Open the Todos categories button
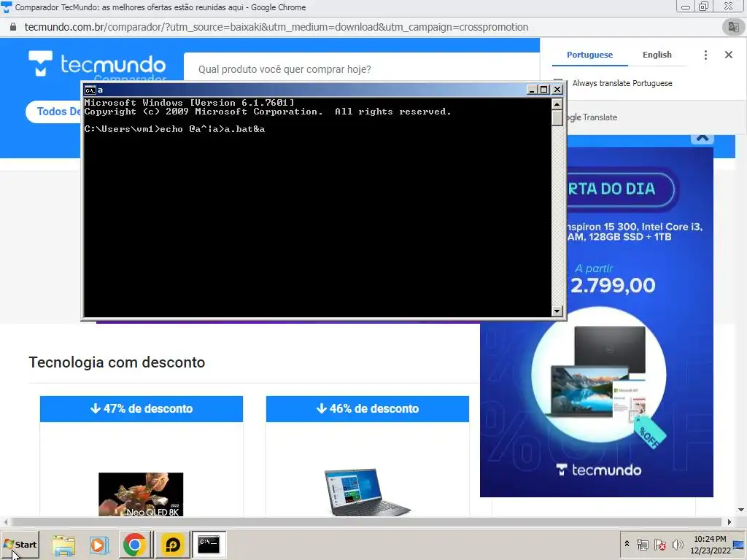 (53, 112)
